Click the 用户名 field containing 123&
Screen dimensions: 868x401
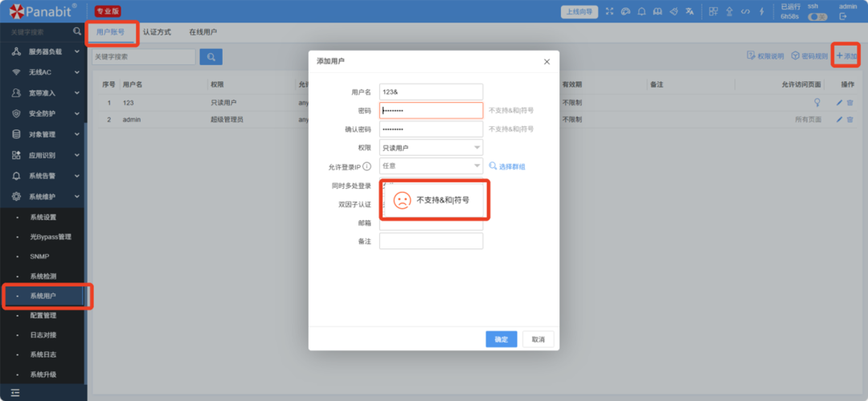pos(432,92)
